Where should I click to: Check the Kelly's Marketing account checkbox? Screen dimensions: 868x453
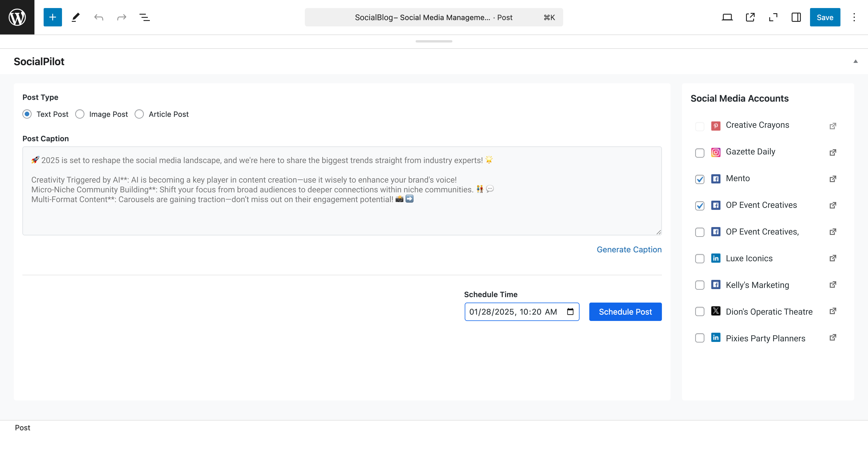point(700,285)
